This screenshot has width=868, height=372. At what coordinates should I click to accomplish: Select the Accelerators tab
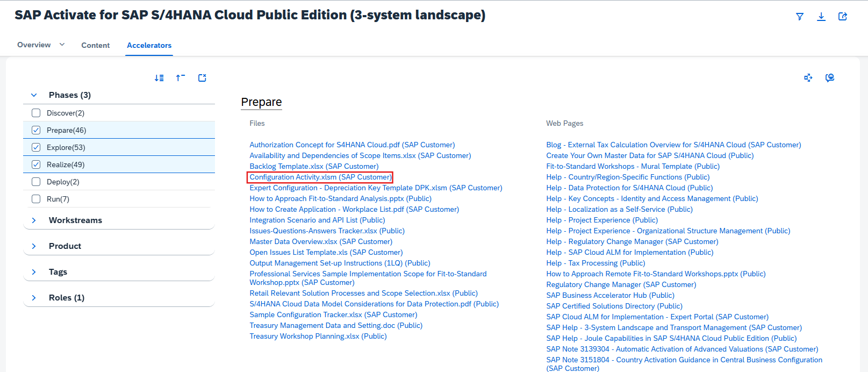point(149,45)
